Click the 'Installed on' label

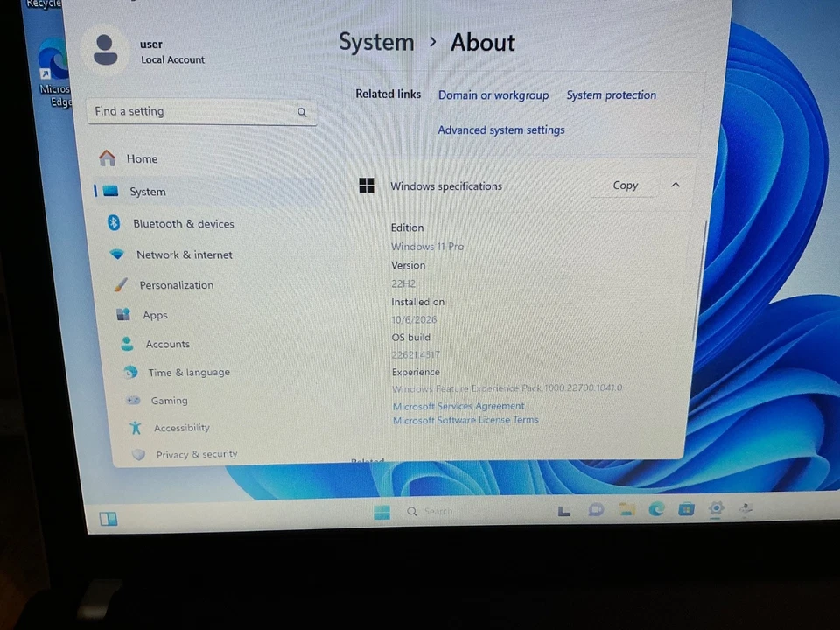[418, 302]
